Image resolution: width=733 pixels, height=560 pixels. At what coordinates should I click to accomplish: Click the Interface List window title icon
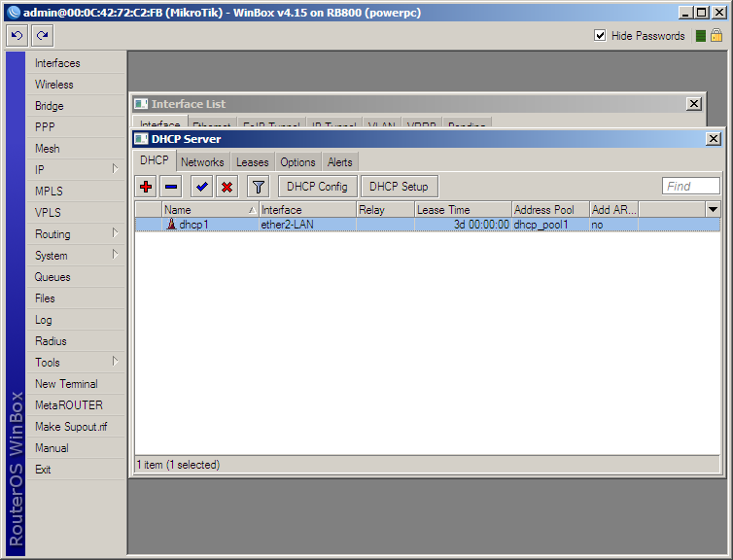pyautogui.click(x=141, y=104)
